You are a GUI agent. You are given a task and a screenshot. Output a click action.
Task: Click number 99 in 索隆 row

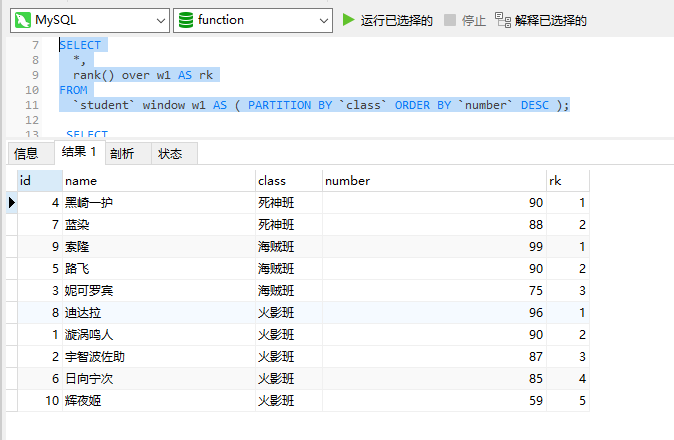point(434,247)
